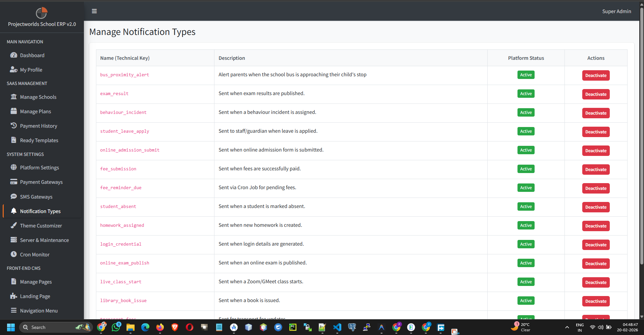Click Deactivate for homework_assigned
Screen dimensions: 644x335
pyautogui.click(x=596, y=226)
